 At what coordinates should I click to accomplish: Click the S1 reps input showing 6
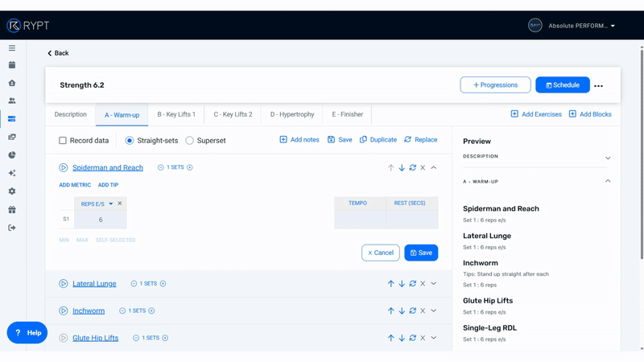101,220
